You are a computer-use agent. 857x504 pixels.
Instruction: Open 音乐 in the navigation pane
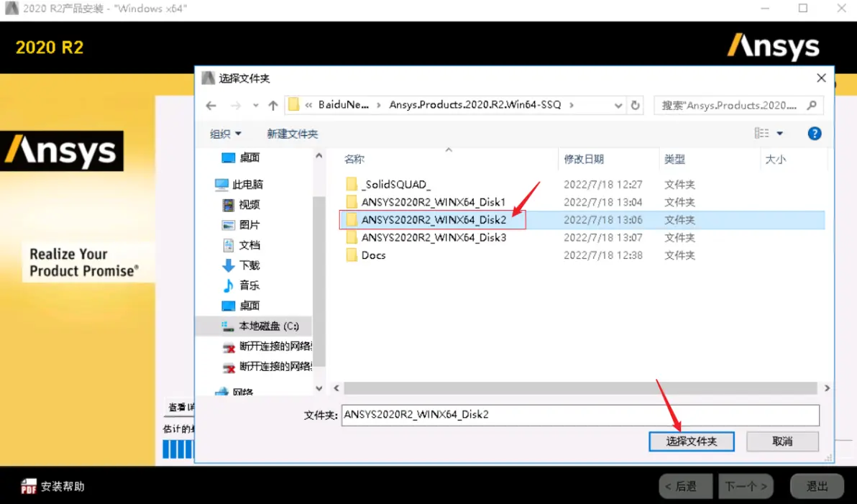coord(241,285)
